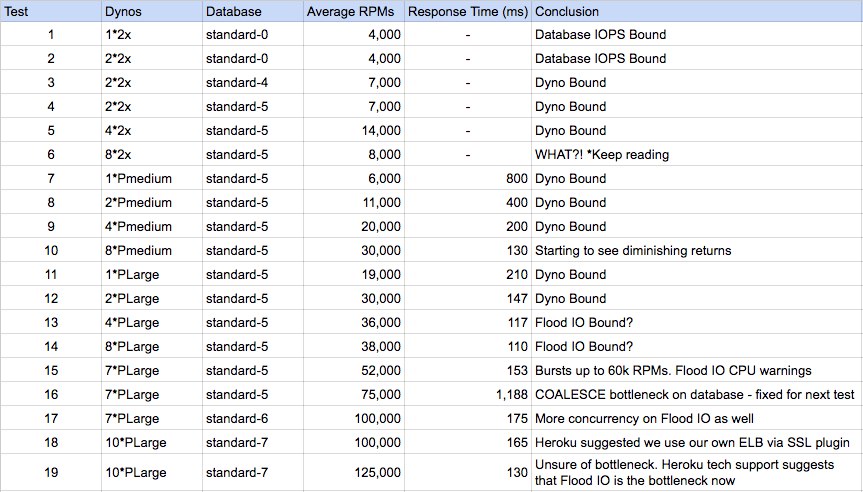Click the 125,000 average RPMs cell
The image size is (863, 492).
pyautogui.click(x=353, y=472)
